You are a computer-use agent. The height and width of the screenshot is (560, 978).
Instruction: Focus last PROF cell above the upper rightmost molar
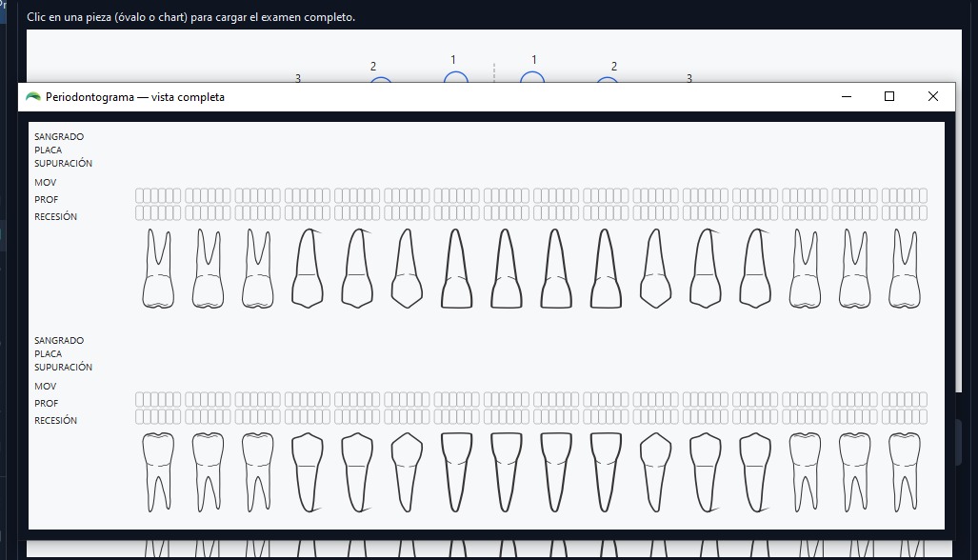coord(923,195)
